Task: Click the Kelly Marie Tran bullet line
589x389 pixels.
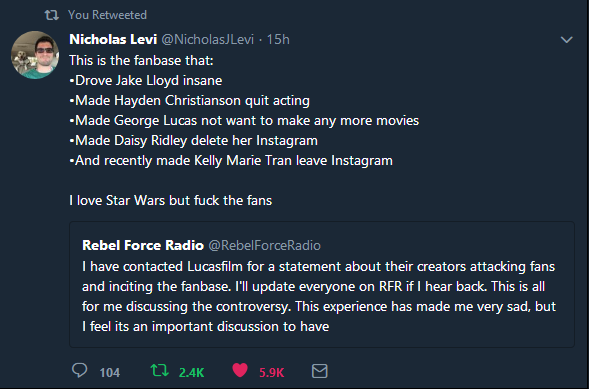Action: [231, 161]
